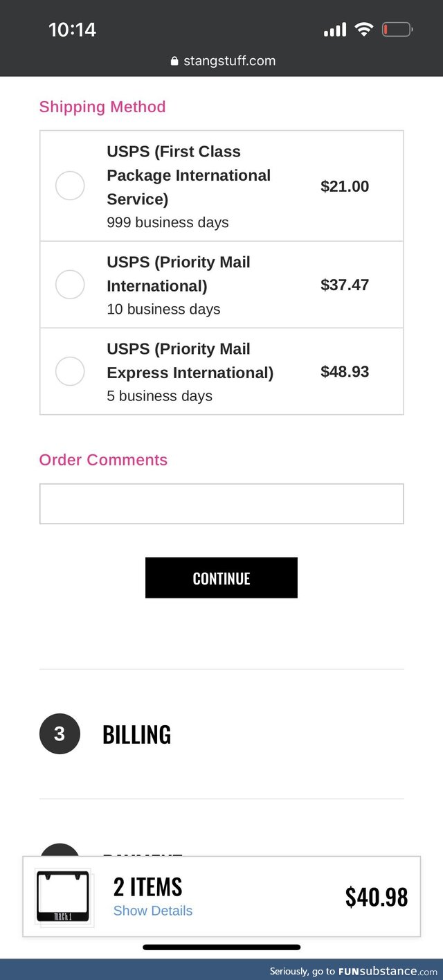Click the Order Comments text field
The width and height of the screenshot is (443, 980).
(221, 504)
